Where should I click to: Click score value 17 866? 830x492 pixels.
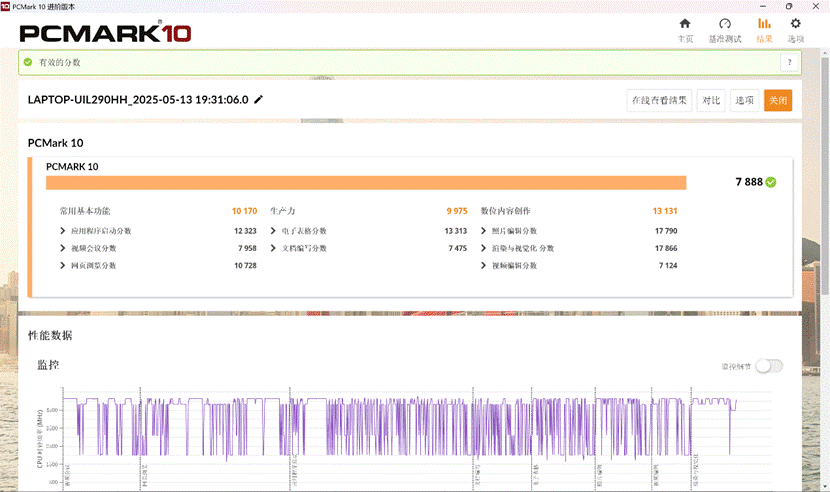click(x=666, y=248)
